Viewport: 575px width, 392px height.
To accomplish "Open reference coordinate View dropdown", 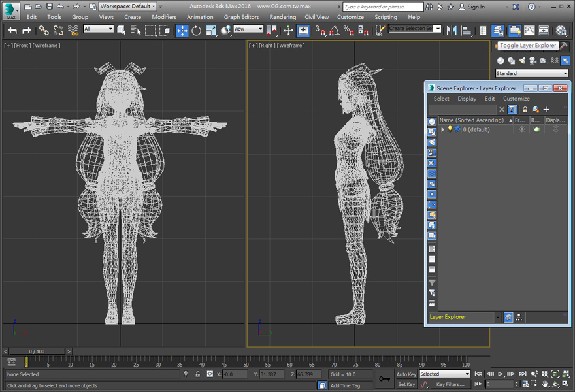I will coord(248,29).
